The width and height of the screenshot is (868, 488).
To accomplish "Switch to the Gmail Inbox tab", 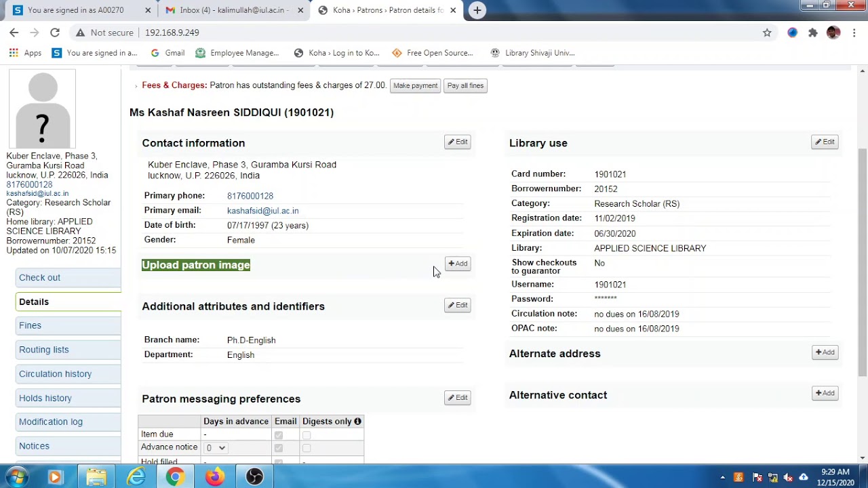I will (x=234, y=10).
